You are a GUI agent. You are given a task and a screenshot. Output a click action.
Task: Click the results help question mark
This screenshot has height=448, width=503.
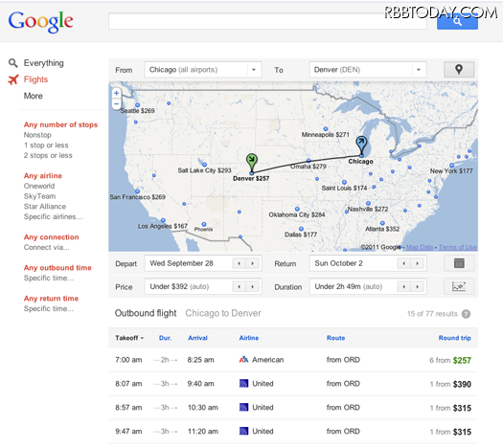[x=466, y=314]
